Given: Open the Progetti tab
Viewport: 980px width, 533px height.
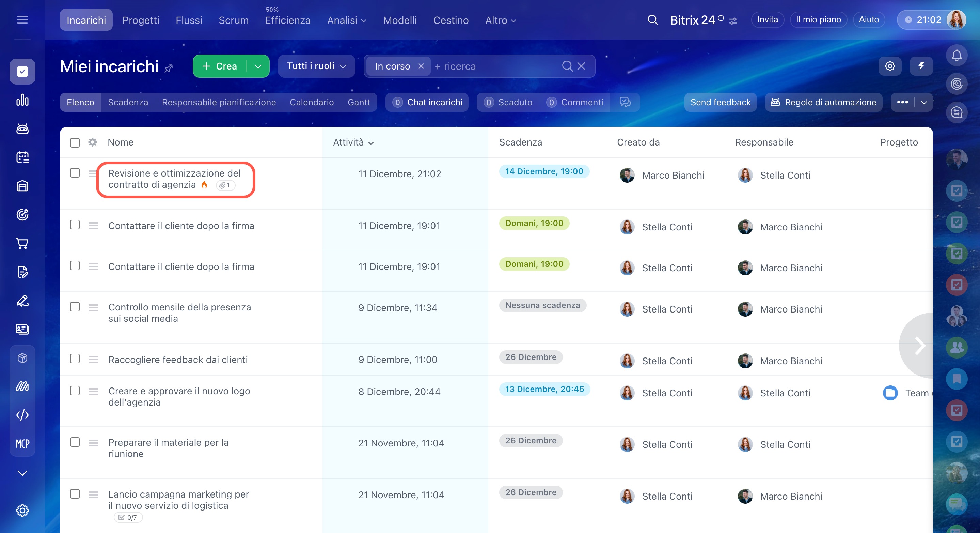Looking at the screenshot, I should (x=140, y=20).
